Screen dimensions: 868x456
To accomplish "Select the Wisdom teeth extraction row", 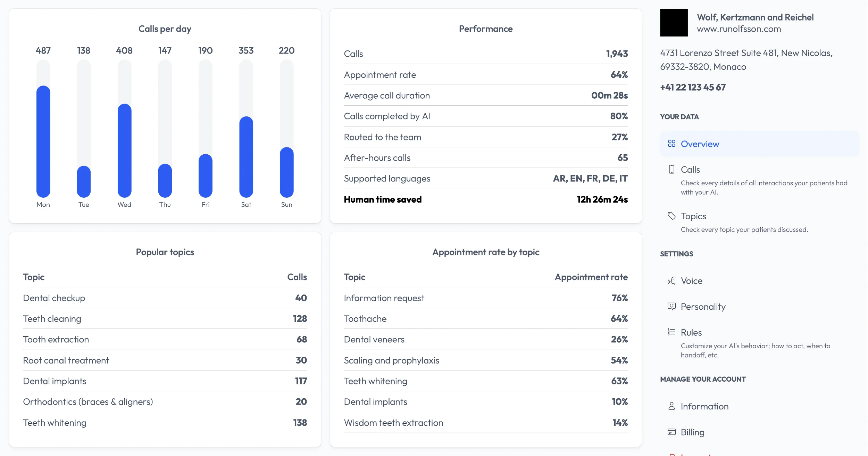I will (x=485, y=423).
